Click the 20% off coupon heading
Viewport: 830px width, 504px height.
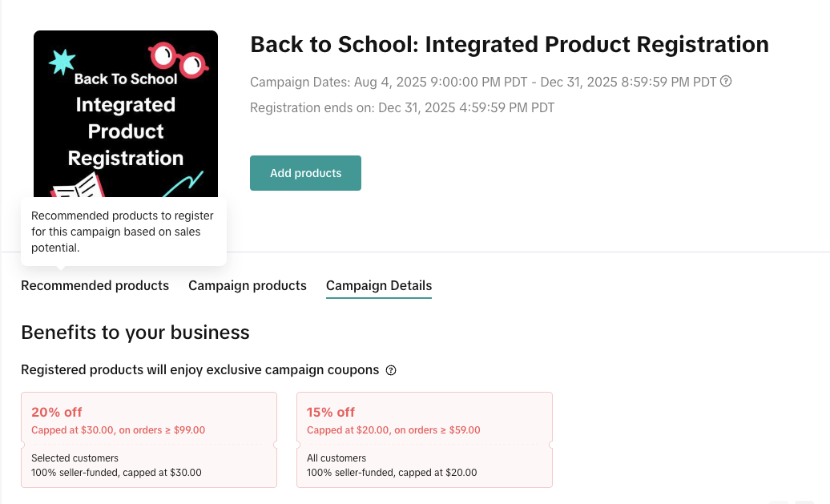[x=57, y=412]
